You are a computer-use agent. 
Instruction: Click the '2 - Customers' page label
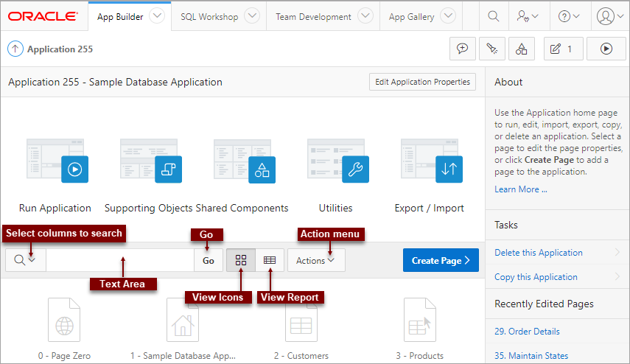(x=301, y=356)
